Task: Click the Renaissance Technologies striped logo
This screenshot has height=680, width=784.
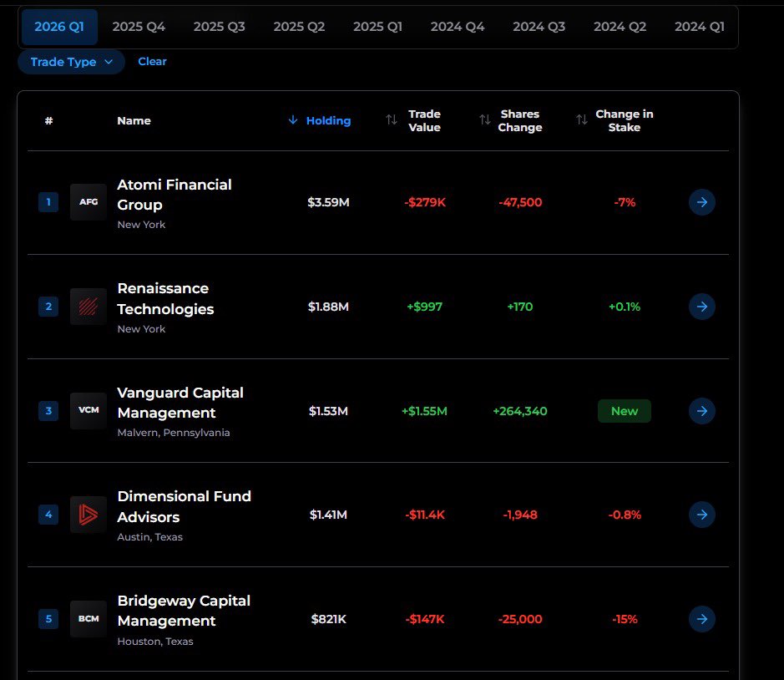Action: [x=89, y=307]
